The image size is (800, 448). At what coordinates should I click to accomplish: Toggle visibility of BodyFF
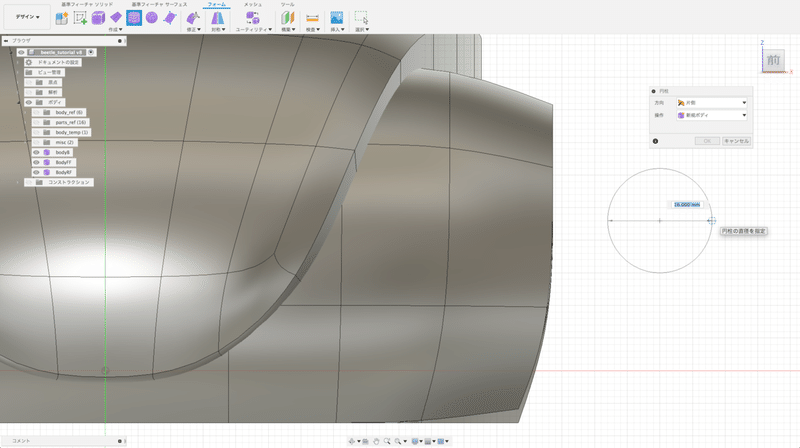pyautogui.click(x=36, y=162)
